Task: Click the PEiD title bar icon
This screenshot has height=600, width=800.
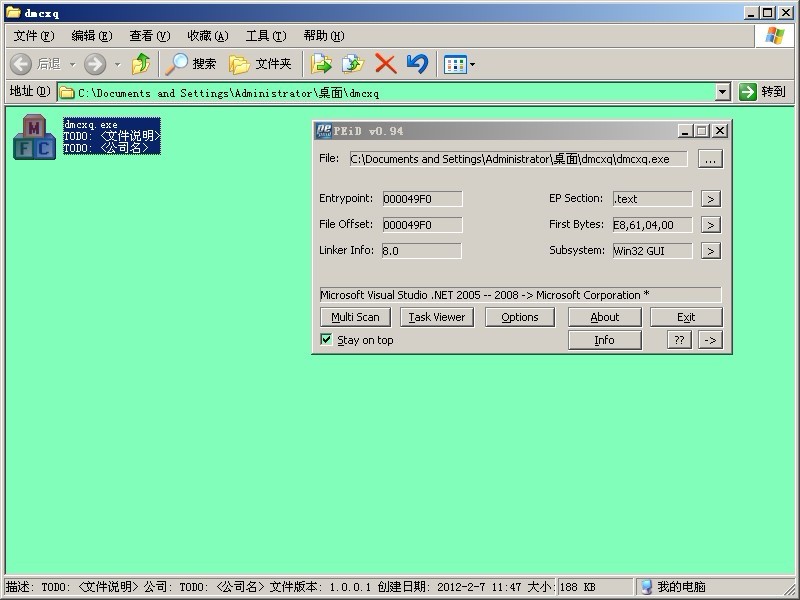Action: 323,131
